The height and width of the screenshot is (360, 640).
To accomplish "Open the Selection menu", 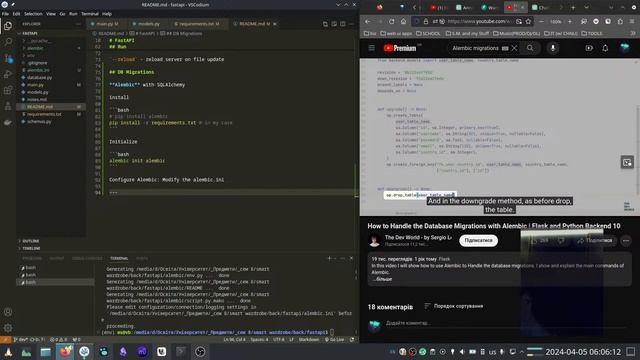I will 33,14.
